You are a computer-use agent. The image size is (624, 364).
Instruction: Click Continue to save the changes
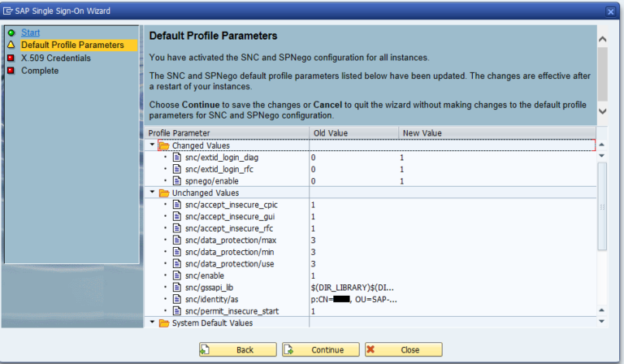[x=321, y=349]
